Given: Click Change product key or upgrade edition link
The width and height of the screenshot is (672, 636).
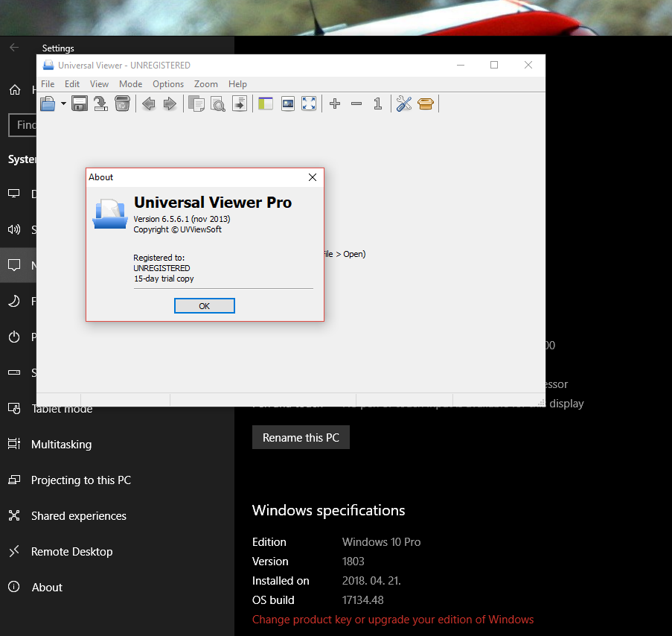Looking at the screenshot, I should coord(393,620).
